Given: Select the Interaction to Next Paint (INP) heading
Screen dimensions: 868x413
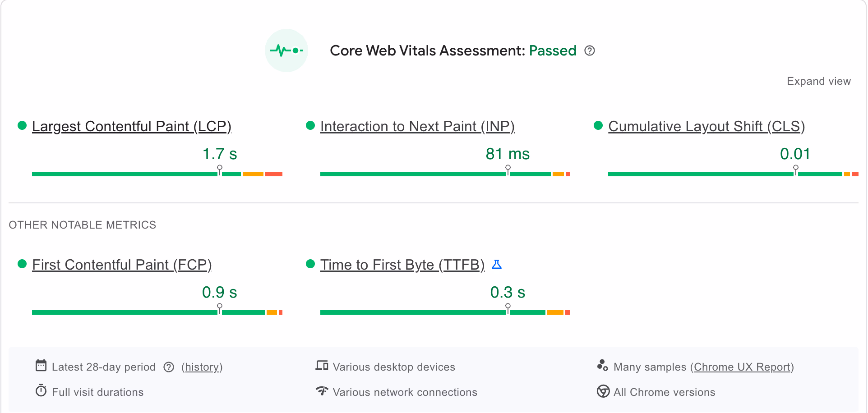Looking at the screenshot, I should tap(417, 126).
